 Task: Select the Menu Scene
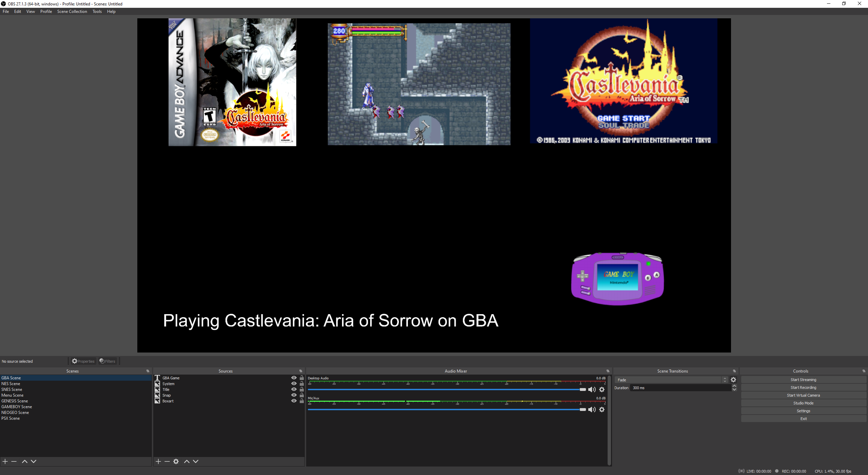(76, 395)
